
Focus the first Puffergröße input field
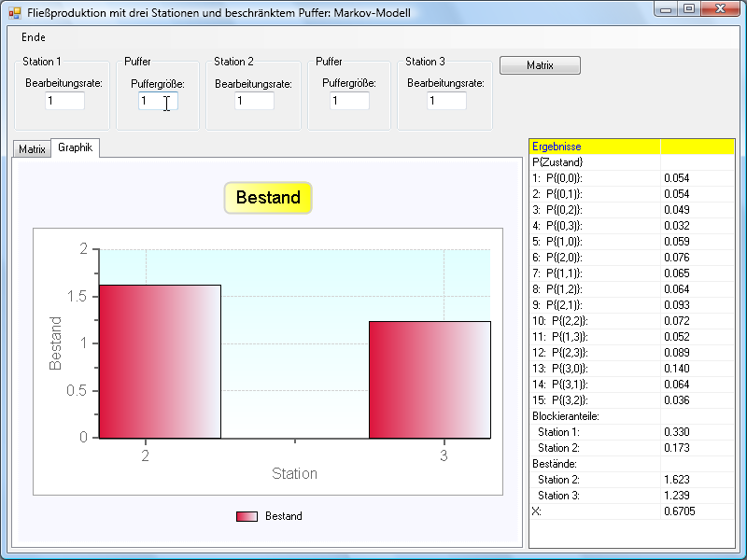click(x=158, y=101)
